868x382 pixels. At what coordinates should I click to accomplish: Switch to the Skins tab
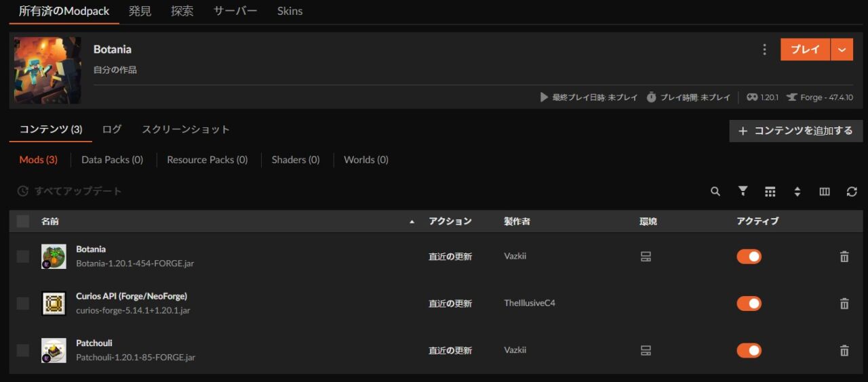coord(290,12)
